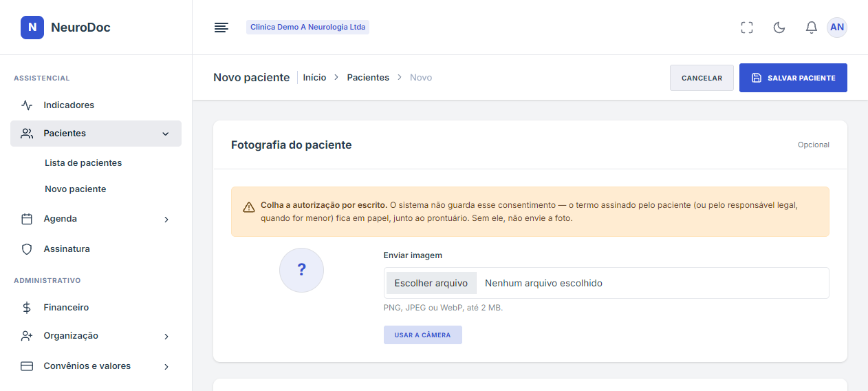The height and width of the screenshot is (391, 868).
Task: Click the Organização add-user icon
Action: tap(27, 336)
